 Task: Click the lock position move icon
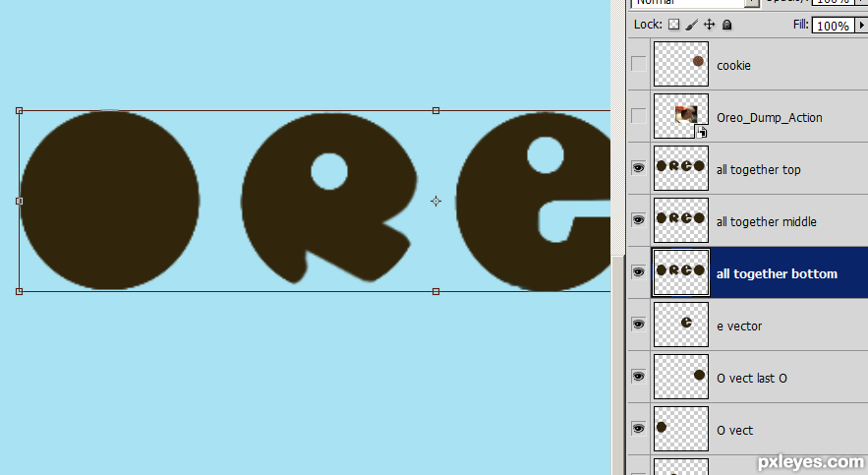click(x=709, y=25)
